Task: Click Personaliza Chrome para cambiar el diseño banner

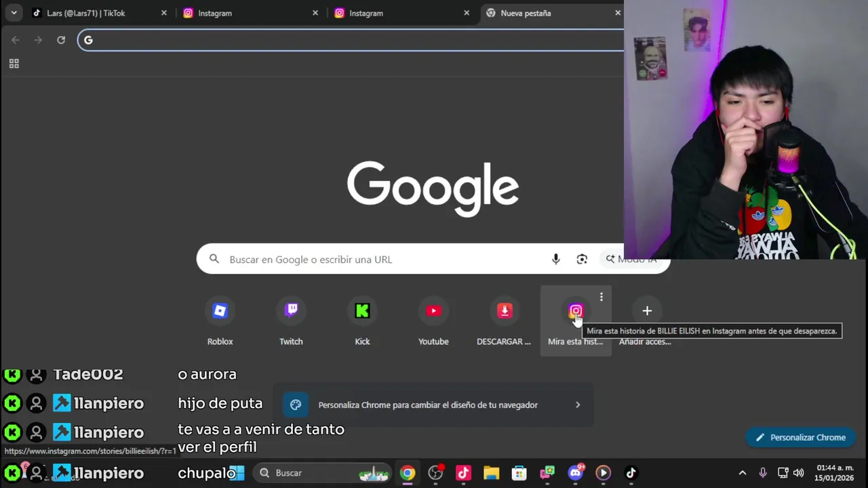Action: (433, 405)
